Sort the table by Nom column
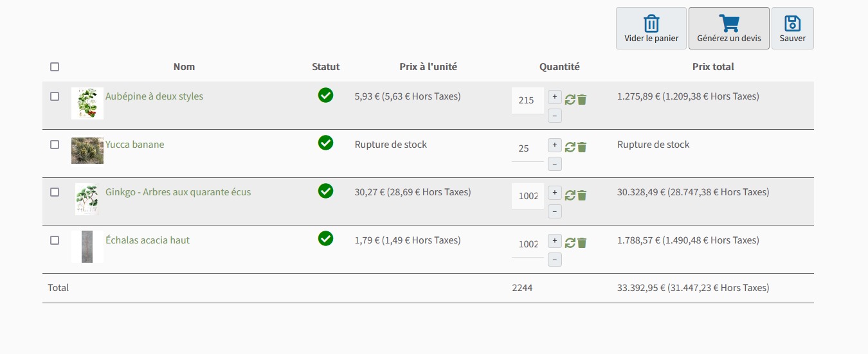 pos(184,67)
